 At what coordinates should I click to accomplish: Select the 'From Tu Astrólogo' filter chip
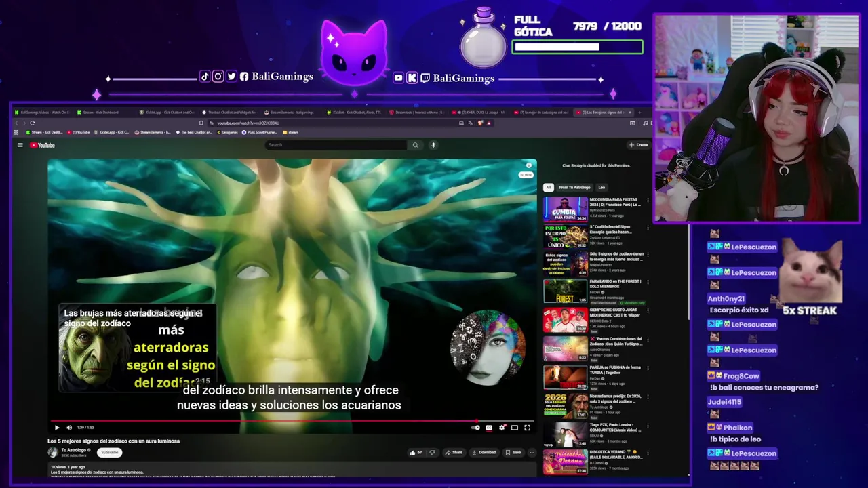(574, 187)
